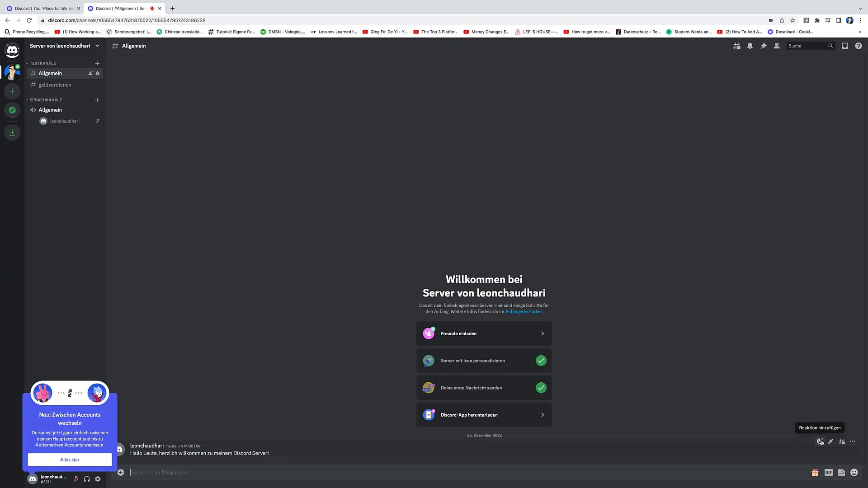Click Server mit Icon personalisieren card
The image size is (868, 488).
(x=484, y=361)
